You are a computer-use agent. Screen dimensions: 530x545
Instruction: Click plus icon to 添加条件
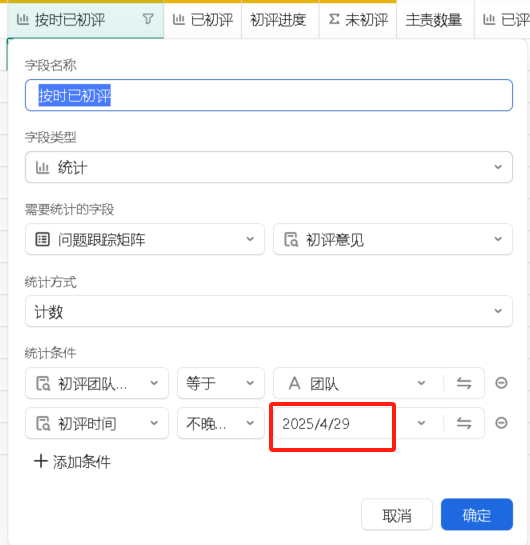(x=40, y=462)
